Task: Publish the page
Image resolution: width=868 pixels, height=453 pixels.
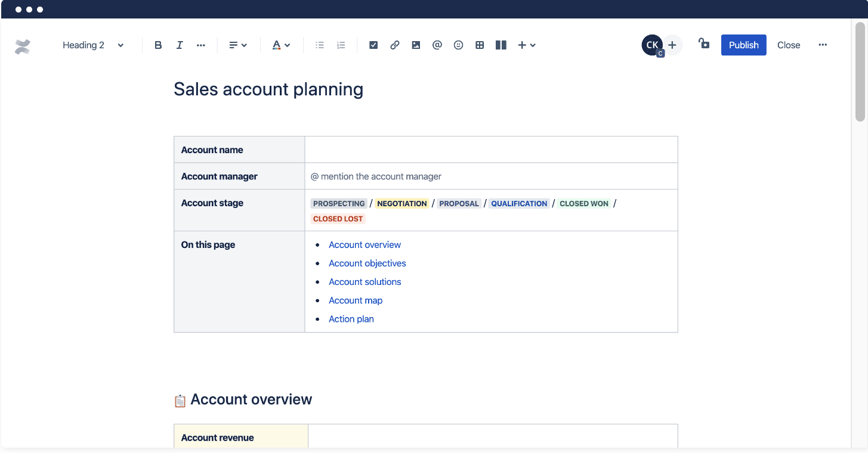Action: click(743, 45)
